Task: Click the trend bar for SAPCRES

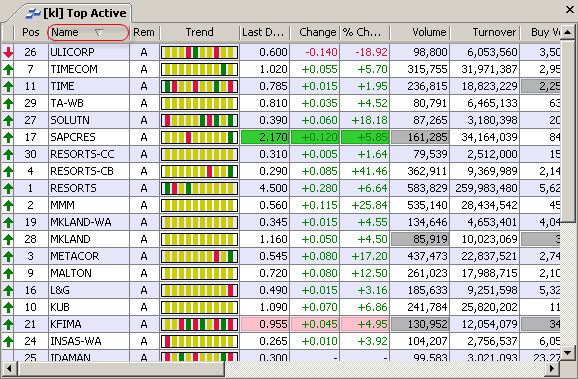Action: pyautogui.click(x=199, y=138)
